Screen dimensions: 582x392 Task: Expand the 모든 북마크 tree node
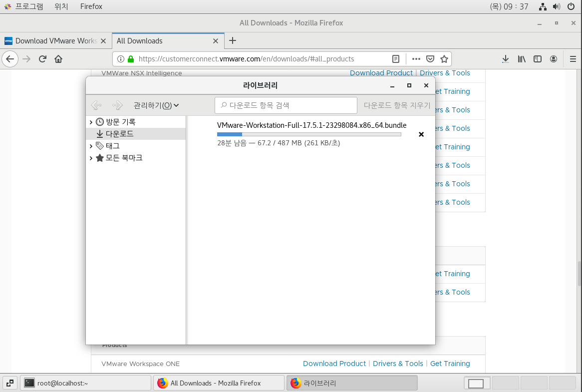91,158
